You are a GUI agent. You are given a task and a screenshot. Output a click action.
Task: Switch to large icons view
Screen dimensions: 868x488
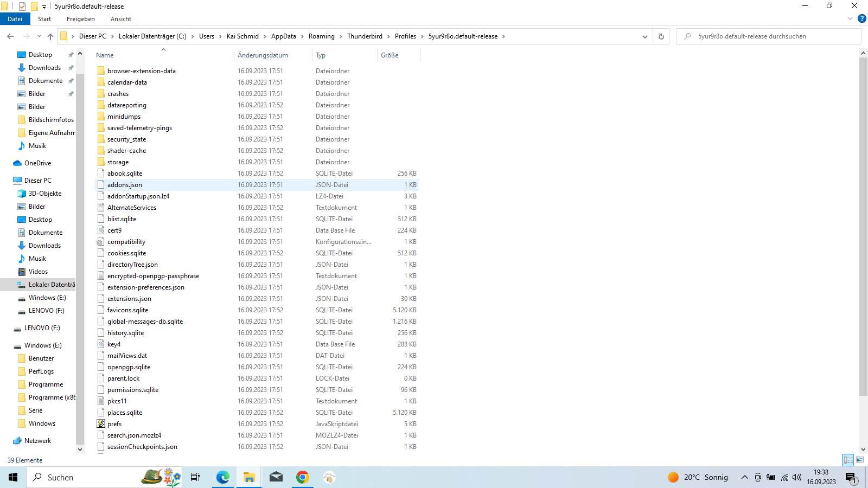point(860,460)
